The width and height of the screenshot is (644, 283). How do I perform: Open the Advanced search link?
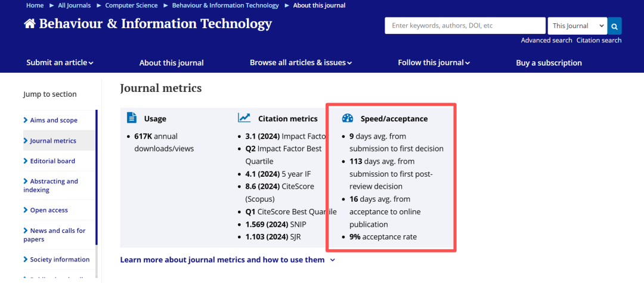546,41
